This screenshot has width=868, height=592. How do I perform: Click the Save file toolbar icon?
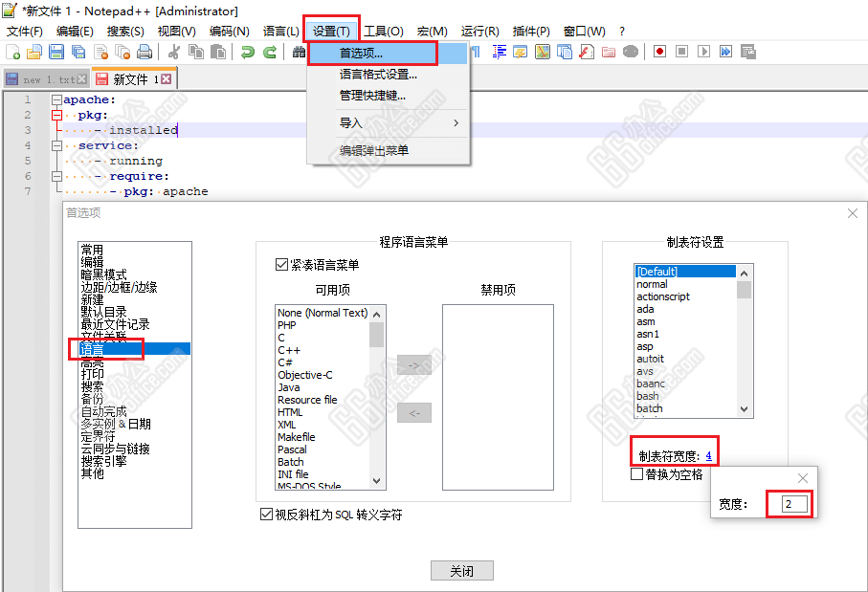pyautogui.click(x=56, y=52)
